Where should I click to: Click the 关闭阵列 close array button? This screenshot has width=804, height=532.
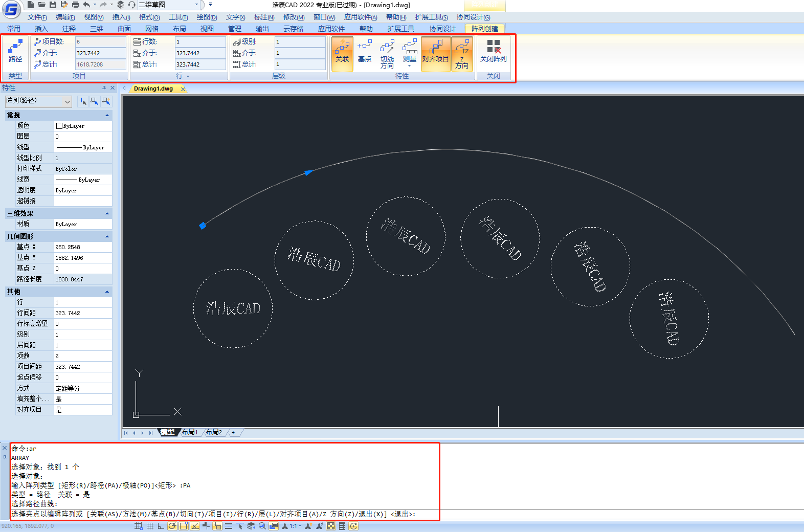pyautogui.click(x=493, y=51)
